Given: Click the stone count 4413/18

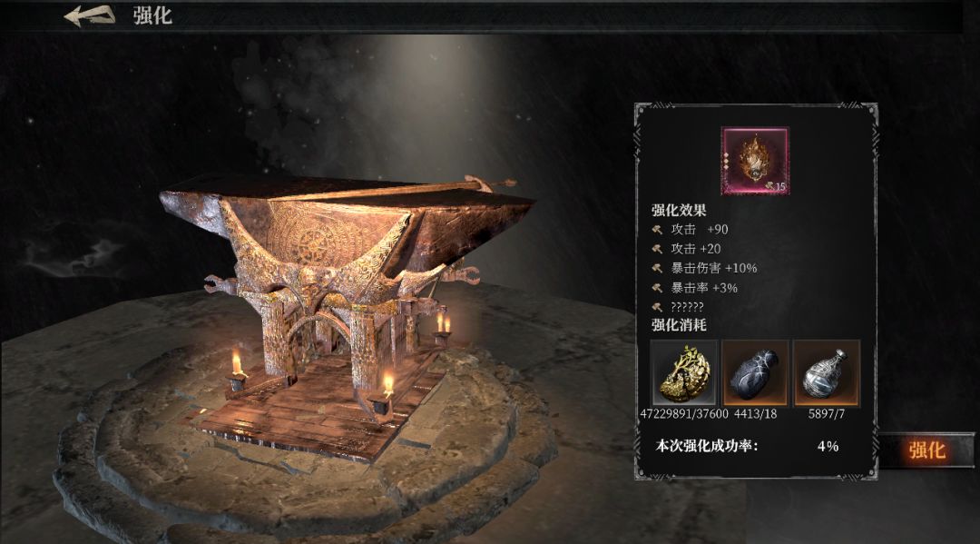Looking at the screenshot, I should (755, 414).
